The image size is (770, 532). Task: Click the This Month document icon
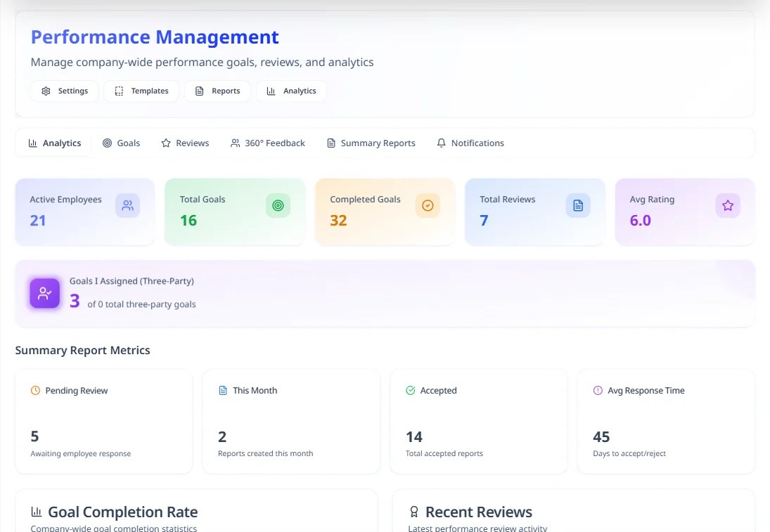coord(223,391)
